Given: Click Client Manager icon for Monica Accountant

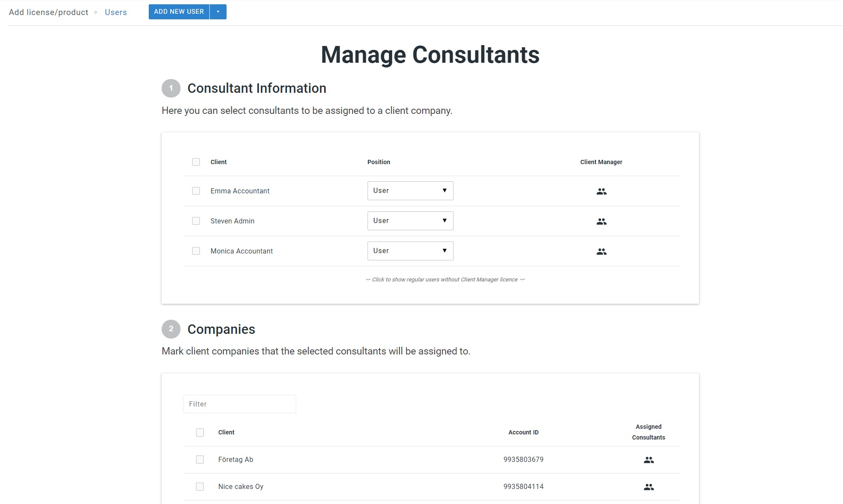Looking at the screenshot, I should (601, 251).
